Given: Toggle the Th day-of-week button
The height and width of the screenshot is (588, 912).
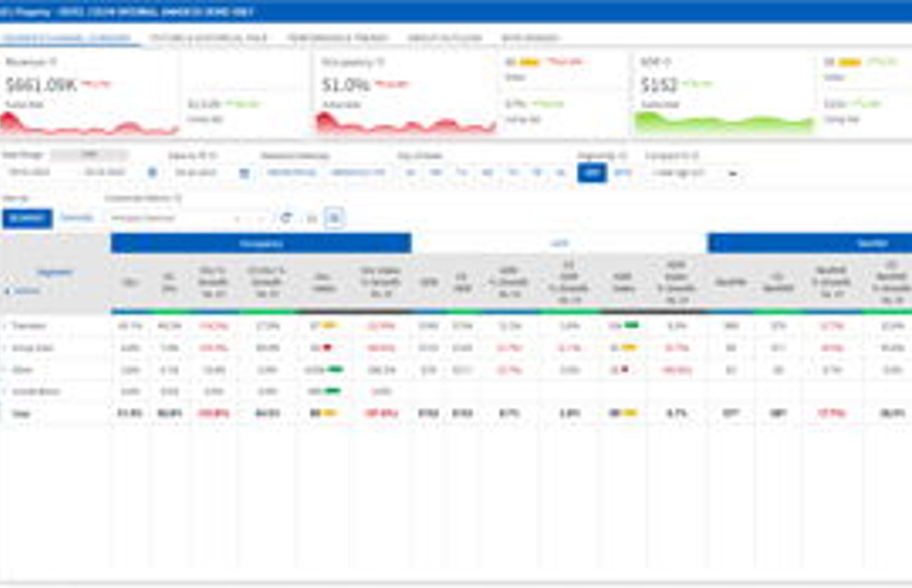Looking at the screenshot, I should pyautogui.click(x=512, y=172).
